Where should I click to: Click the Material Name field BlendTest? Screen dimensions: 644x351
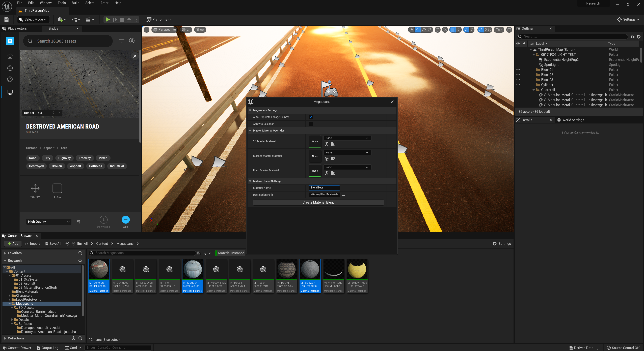coord(324,188)
